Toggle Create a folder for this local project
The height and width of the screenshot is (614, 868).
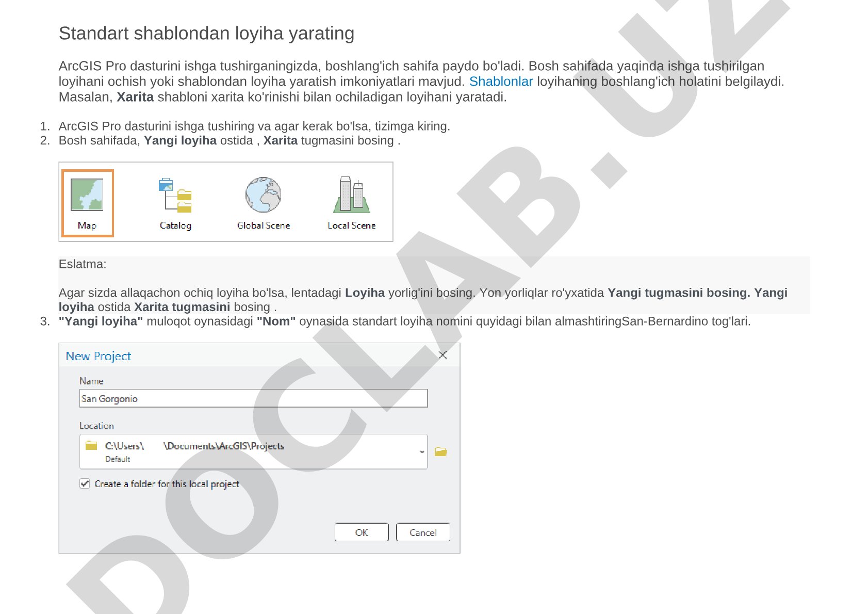pyautogui.click(x=85, y=483)
